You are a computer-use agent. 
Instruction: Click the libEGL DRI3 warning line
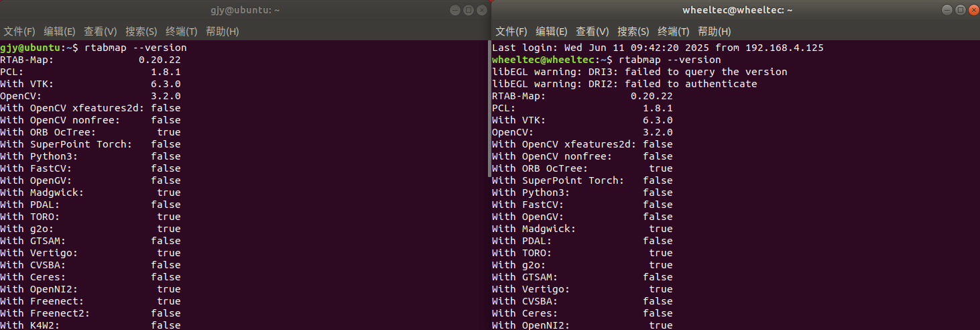639,72
